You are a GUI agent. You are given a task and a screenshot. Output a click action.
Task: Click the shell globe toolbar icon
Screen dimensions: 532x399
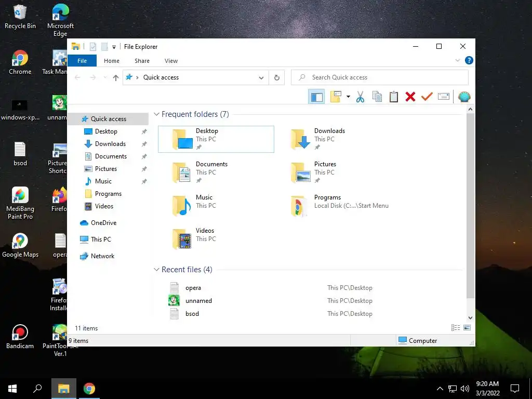point(464,97)
